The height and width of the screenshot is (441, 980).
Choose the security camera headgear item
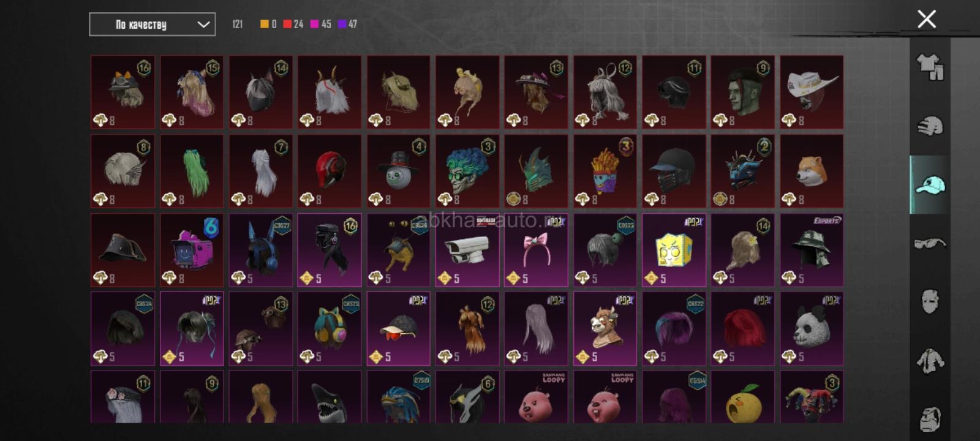467,250
